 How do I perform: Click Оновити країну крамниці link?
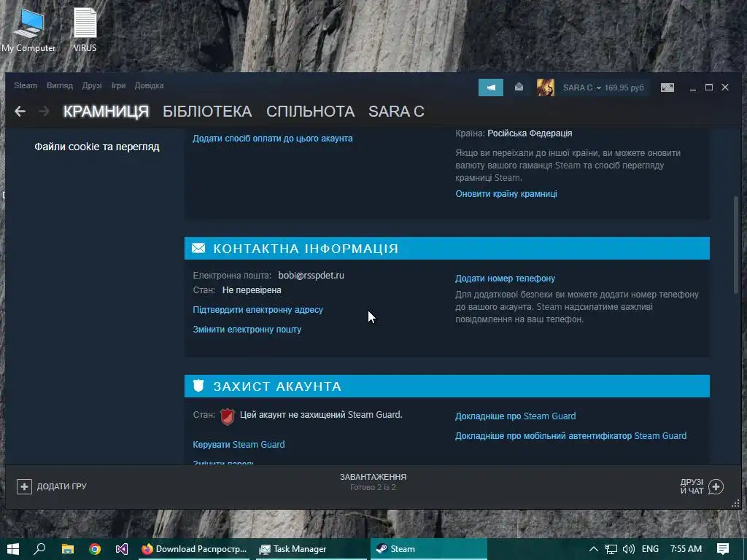point(506,194)
